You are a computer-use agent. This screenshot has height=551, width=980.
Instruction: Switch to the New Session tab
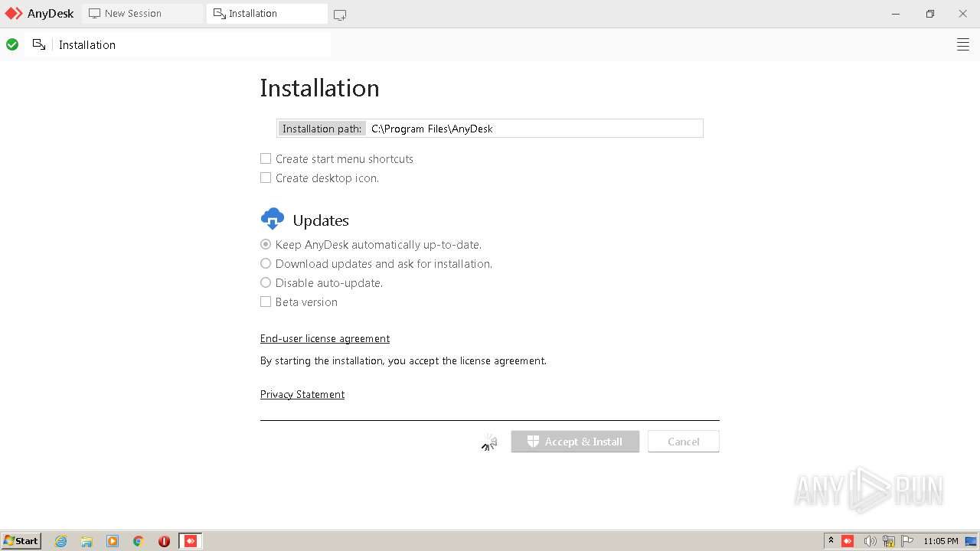tap(142, 14)
